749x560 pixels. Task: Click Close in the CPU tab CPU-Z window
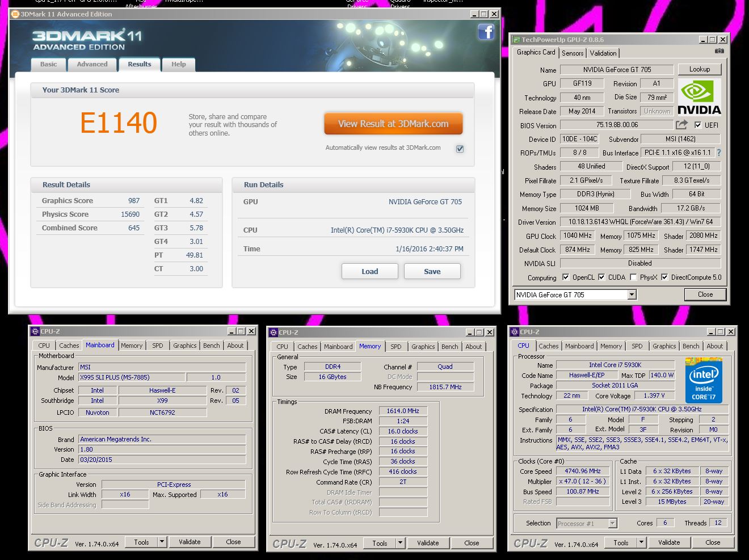(x=713, y=542)
